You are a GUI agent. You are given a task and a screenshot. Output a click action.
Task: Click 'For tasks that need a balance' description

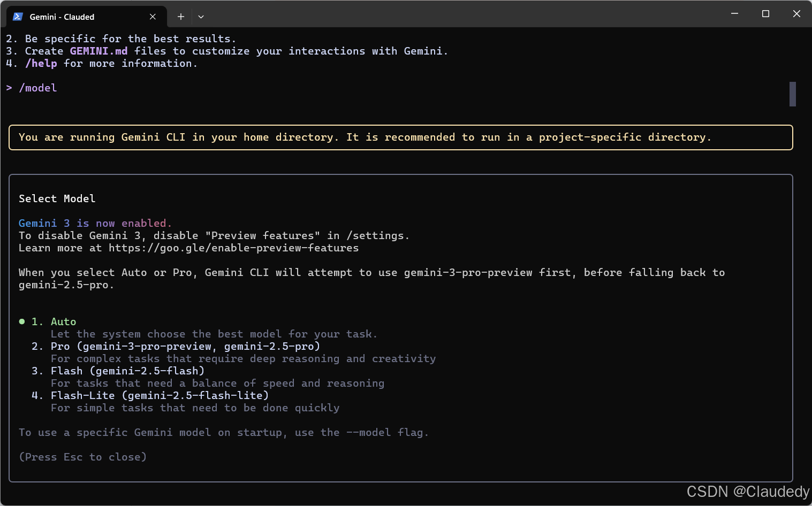(217, 383)
